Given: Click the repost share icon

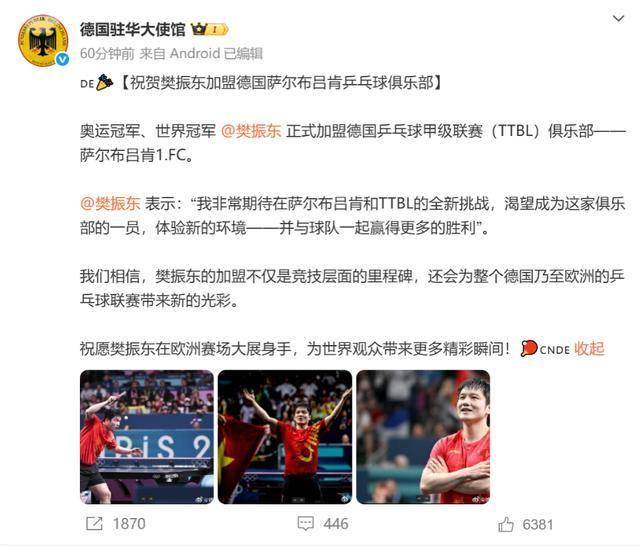Looking at the screenshot, I should pos(94,524).
